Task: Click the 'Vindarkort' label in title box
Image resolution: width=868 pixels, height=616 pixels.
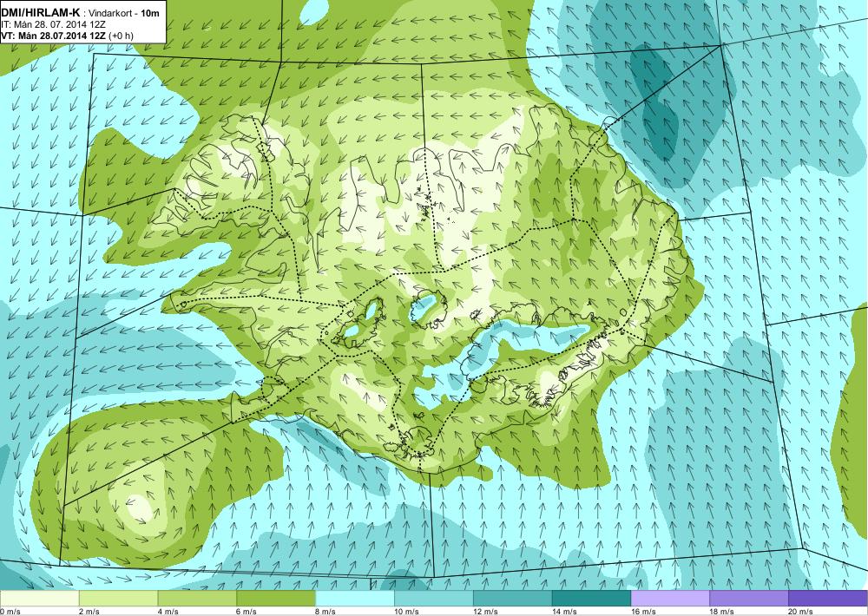Action: (x=109, y=13)
